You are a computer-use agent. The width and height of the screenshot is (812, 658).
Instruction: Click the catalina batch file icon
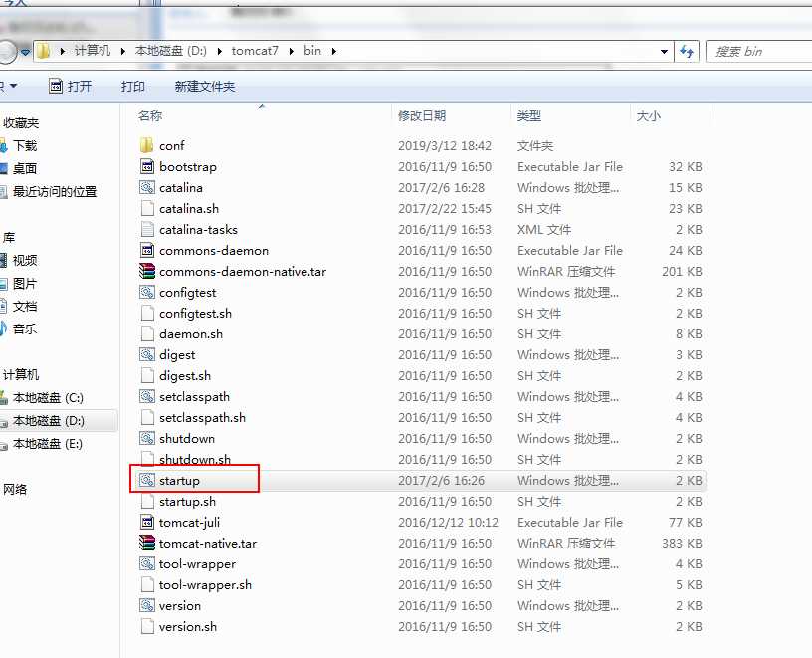pos(147,187)
